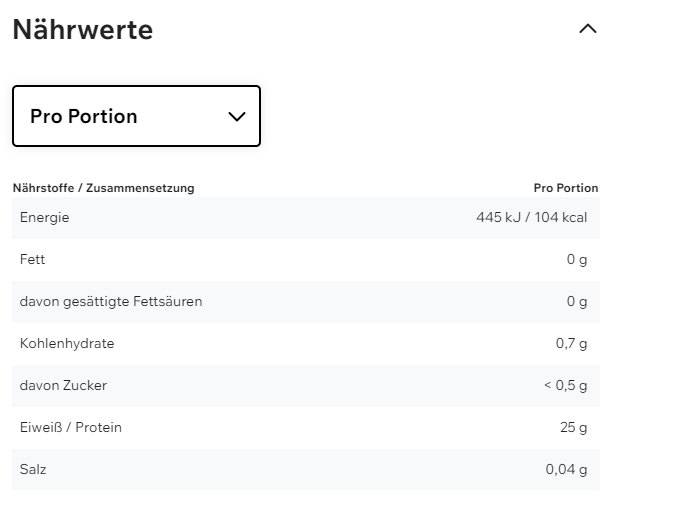Image resolution: width=693 pixels, height=506 pixels.
Task: Click the dropdown arrow beside Pro Portion
Action: click(x=237, y=116)
